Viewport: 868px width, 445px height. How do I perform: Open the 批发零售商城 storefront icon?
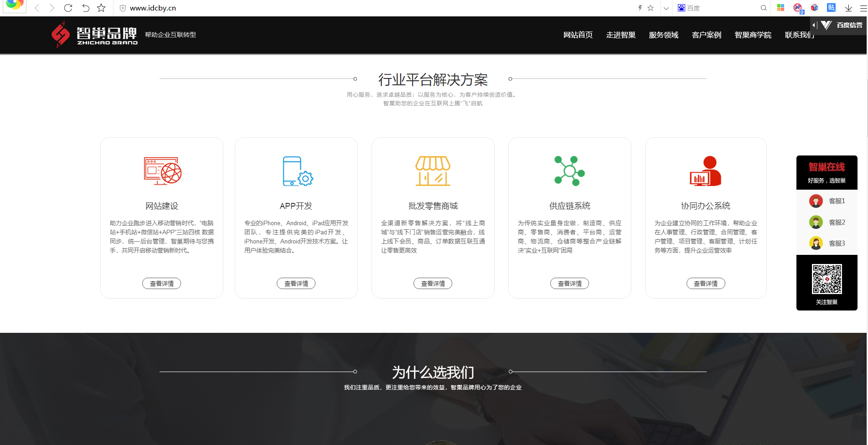(x=432, y=172)
